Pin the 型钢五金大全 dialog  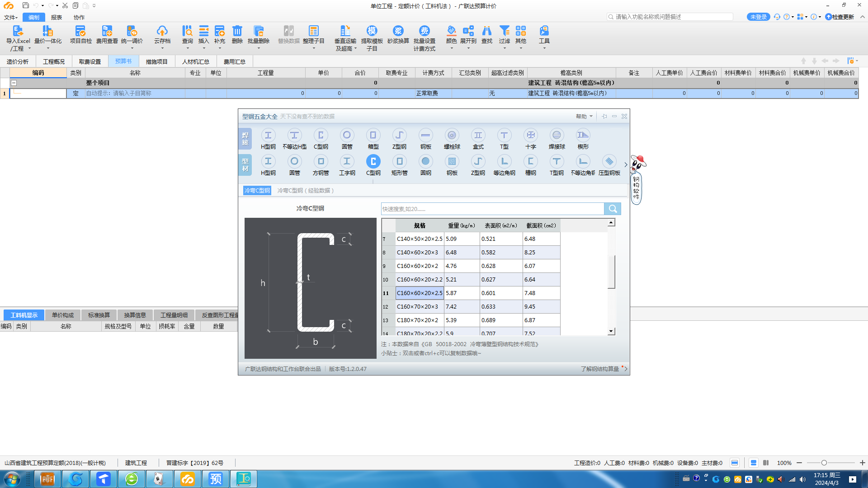[x=604, y=116]
